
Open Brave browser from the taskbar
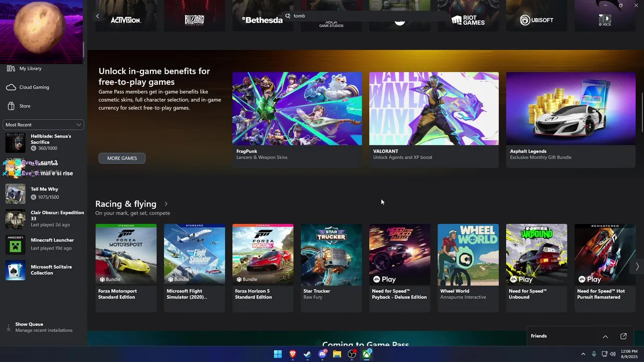click(293, 354)
